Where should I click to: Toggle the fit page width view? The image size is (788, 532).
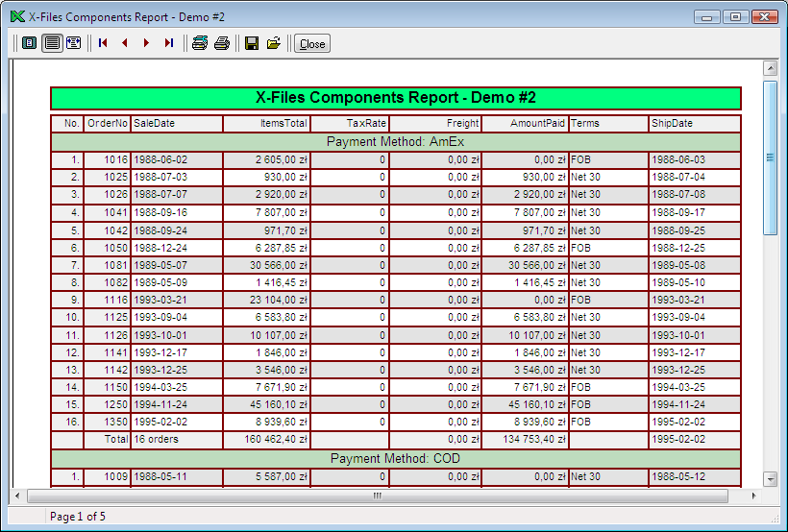(x=74, y=43)
